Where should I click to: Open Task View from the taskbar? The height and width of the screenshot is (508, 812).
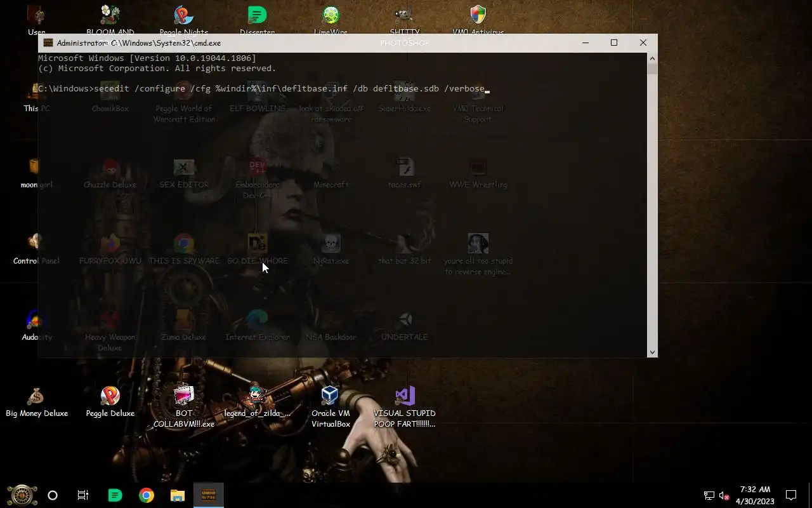83,495
